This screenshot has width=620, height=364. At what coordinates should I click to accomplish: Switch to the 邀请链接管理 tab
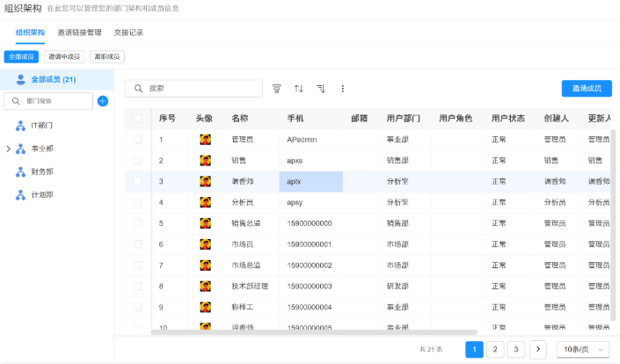pyautogui.click(x=79, y=33)
